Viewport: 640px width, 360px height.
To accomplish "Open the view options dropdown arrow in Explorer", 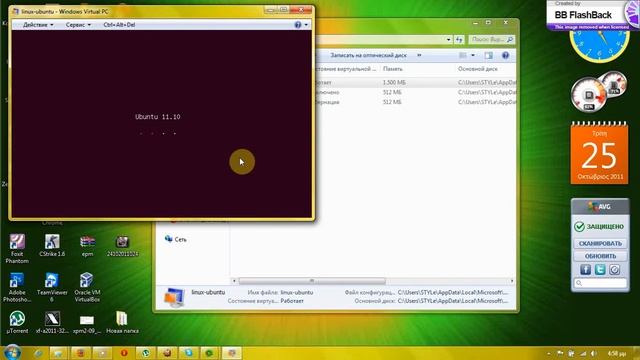I will pos(473,56).
